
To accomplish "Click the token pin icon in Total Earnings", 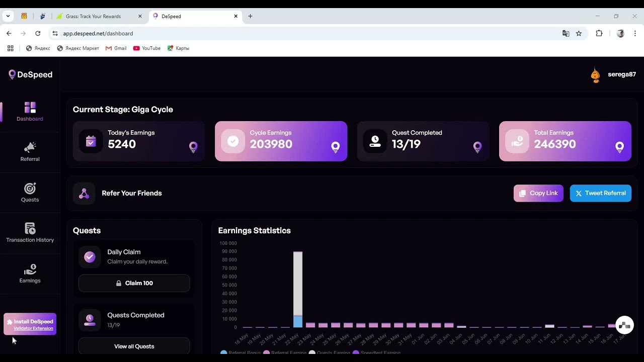I will pos(619,147).
